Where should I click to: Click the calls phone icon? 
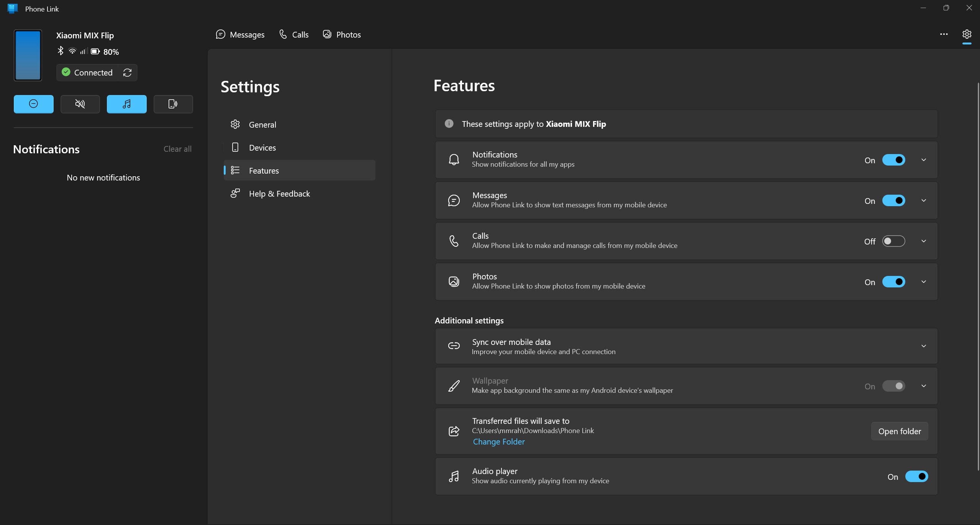(x=454, y=240)
